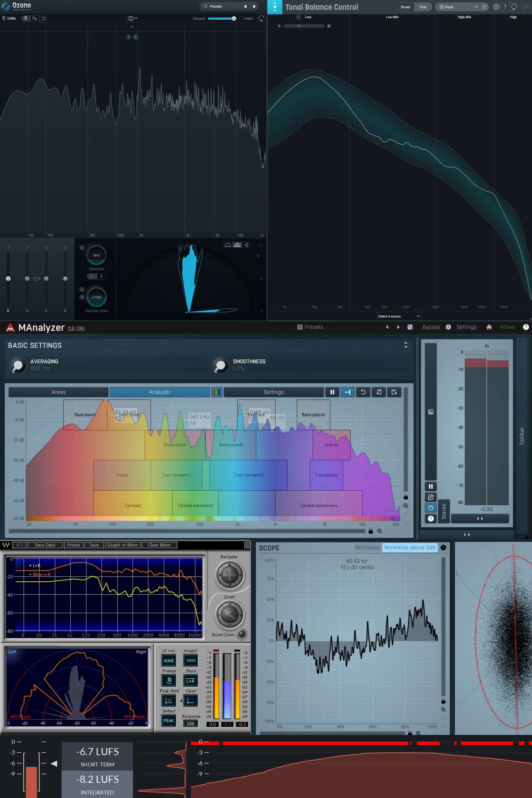
Task: Select the Ozone polar level vectorscope icon
Action: (x=237, y=245)
